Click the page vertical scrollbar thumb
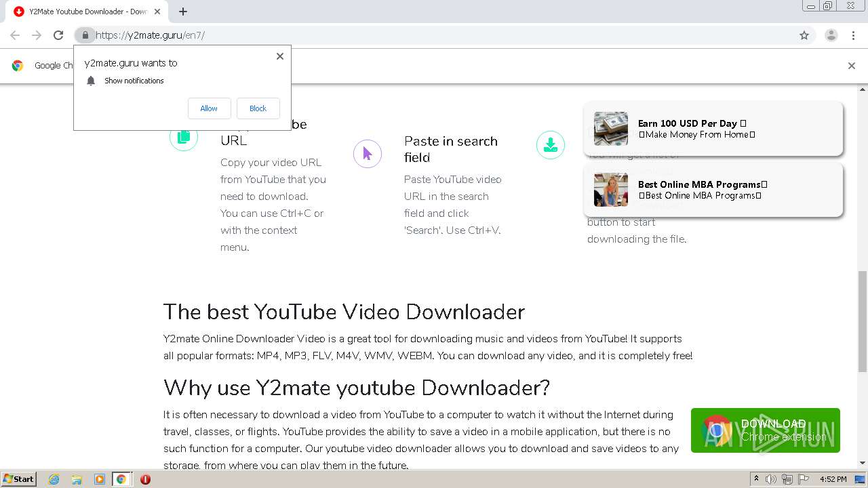868x488 pixels. point(863,321)
